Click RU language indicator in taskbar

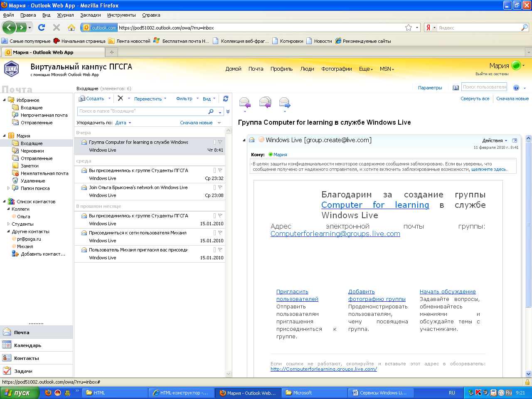point(452,393)
